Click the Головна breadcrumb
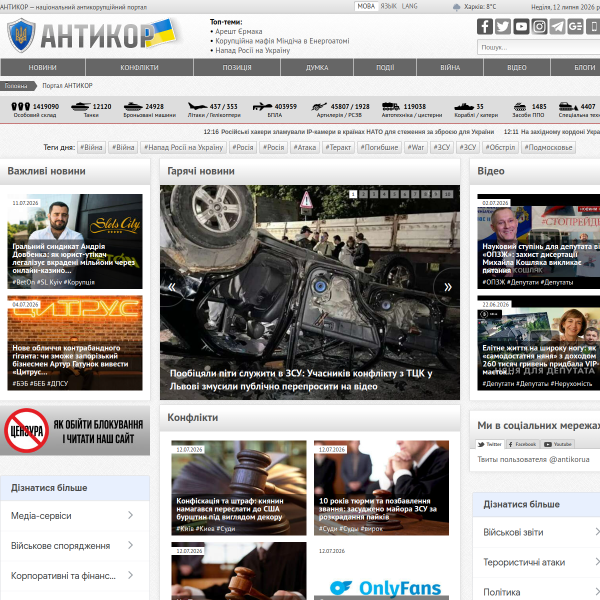The width and height of the screenshot is (600, 600). (x=16, y=86)
